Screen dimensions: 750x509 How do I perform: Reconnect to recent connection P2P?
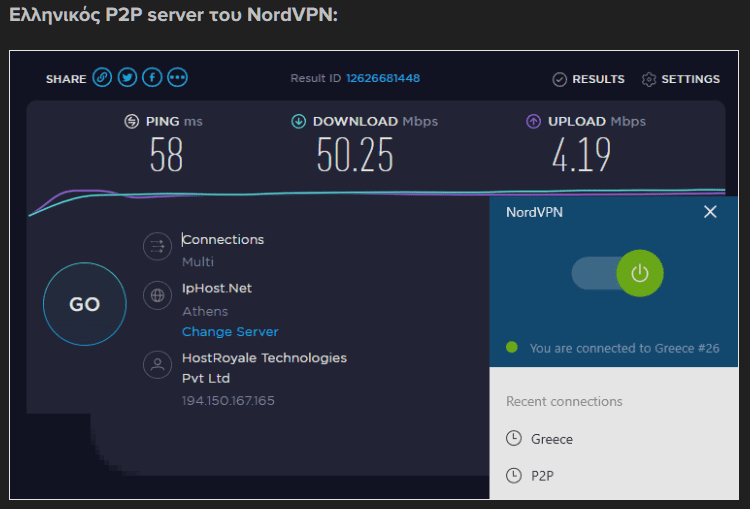coord(542,476)
